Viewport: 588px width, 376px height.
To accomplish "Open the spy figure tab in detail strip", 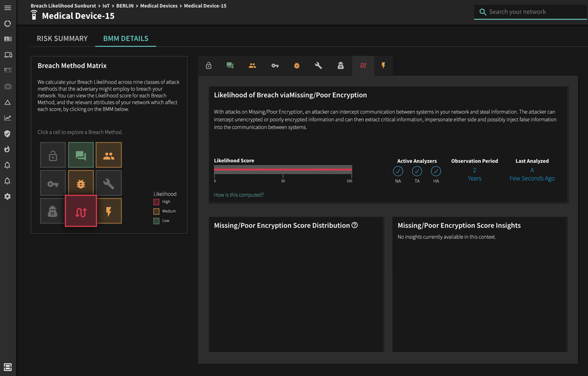I will [x=340, y=66].
